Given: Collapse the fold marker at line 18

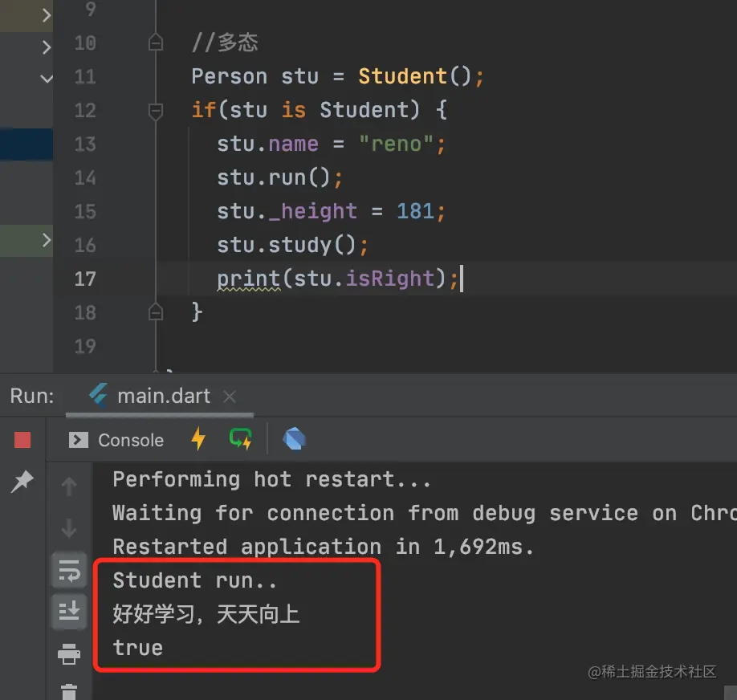Looking at the screenshot, I should 156,313.
